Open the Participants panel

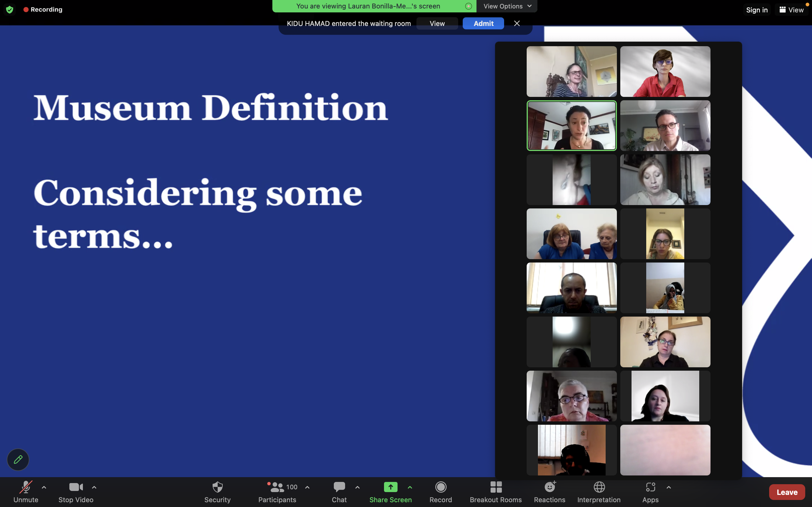point(277,487)
